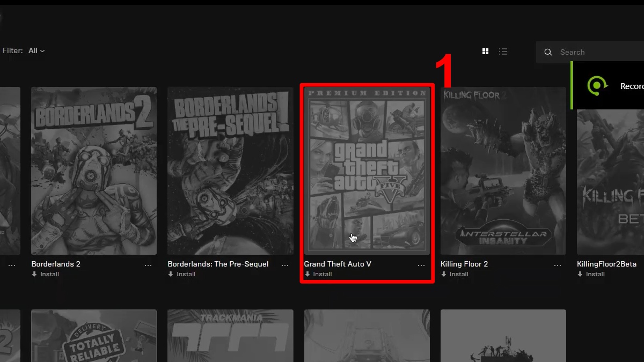Click the Grand Theft Auto V title text

point(338,264)
